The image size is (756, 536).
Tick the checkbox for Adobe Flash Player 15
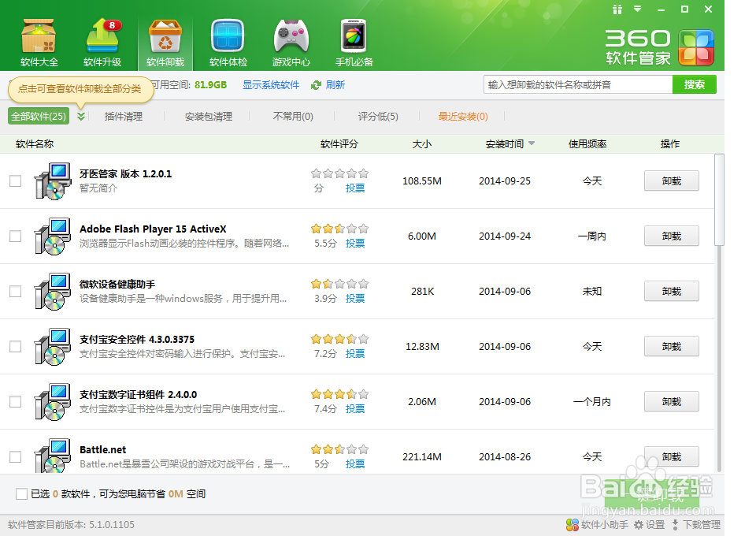point(16,236)
